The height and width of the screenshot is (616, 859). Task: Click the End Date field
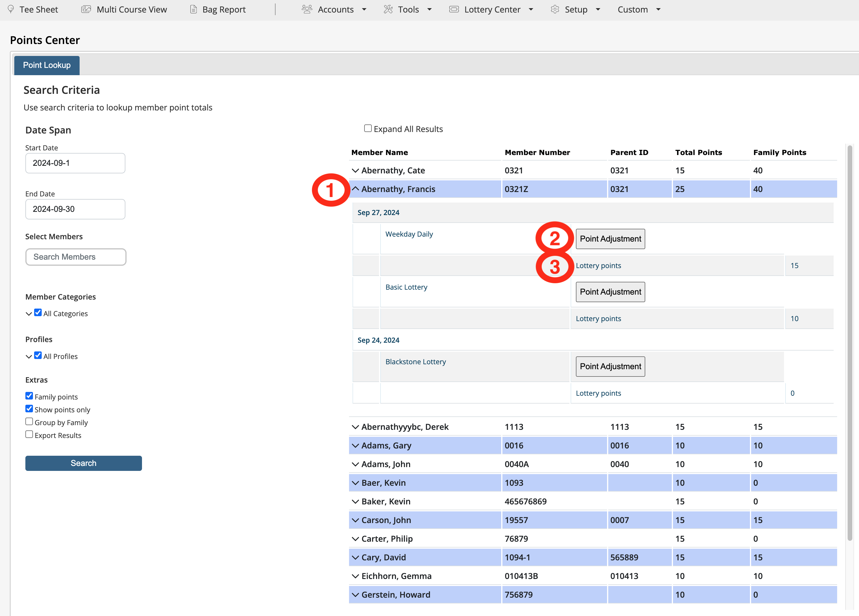coord(75,209)
